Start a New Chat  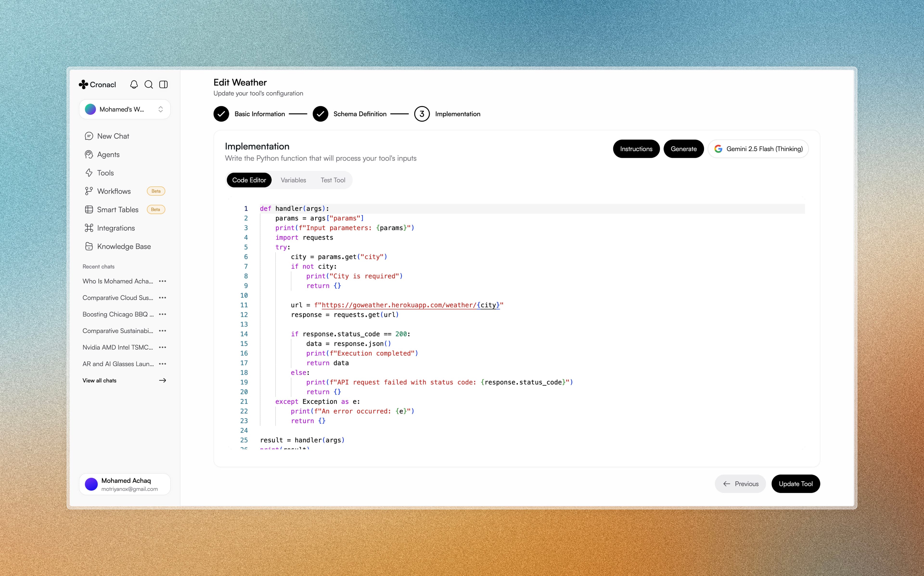(113, 136)
